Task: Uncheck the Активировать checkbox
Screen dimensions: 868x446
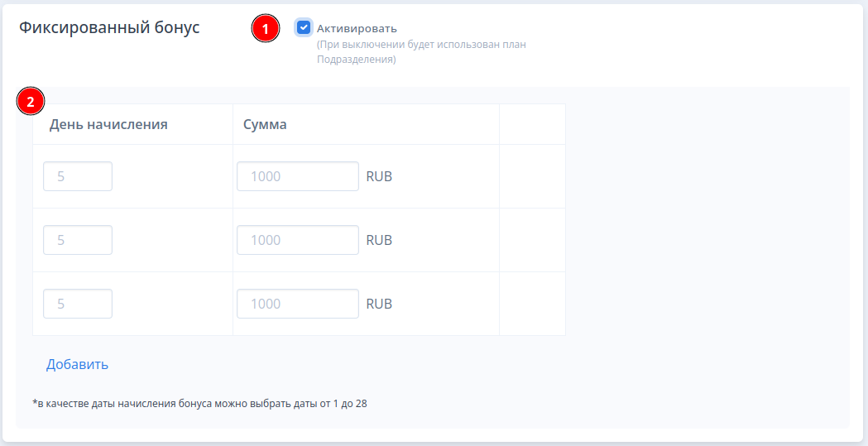Action: [x=304, y=27]
